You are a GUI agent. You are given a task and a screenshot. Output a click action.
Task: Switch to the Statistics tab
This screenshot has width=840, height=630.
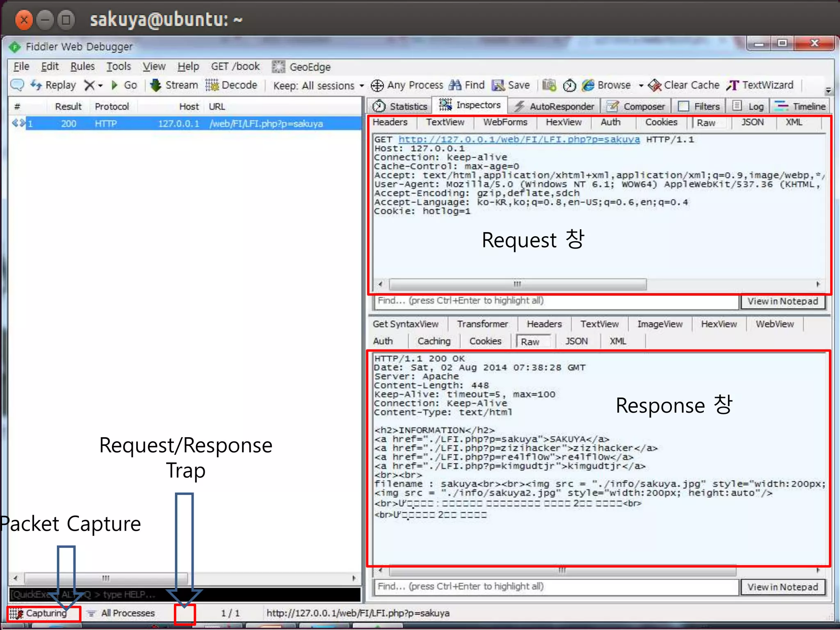point(400,106)
